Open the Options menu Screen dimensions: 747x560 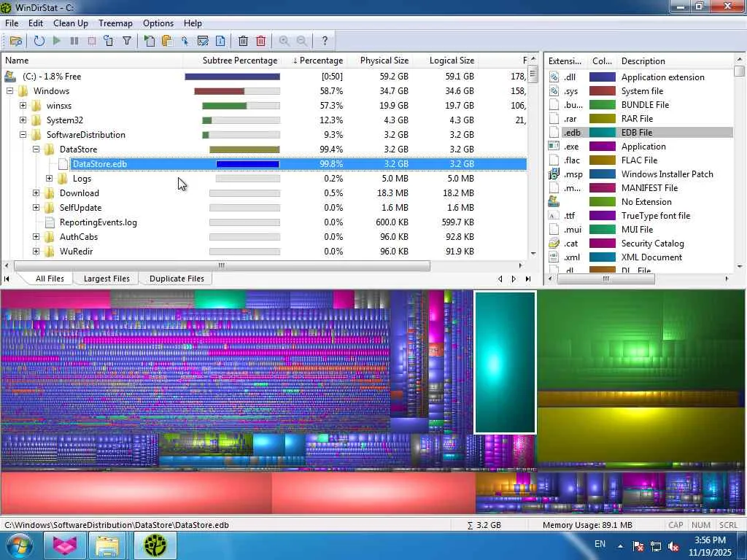pos(158,23)
